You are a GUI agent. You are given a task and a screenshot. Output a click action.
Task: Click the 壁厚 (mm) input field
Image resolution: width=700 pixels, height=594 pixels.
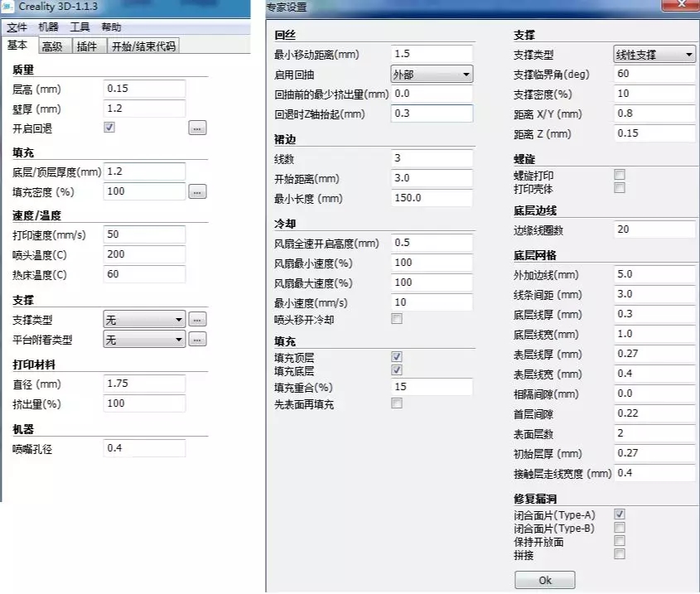(x=144, y=109)
